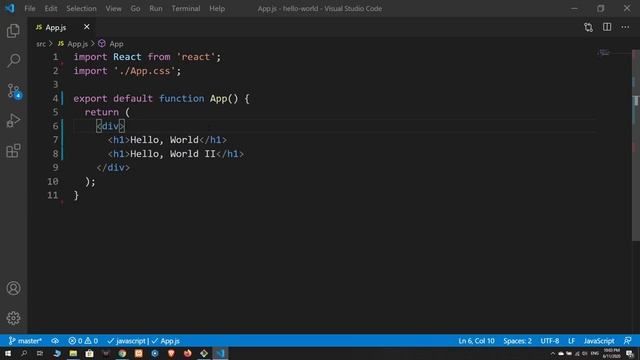Open Brave browser from the taskbar
Viewport: 640px width, 360px height.
[x=171, y=353]
